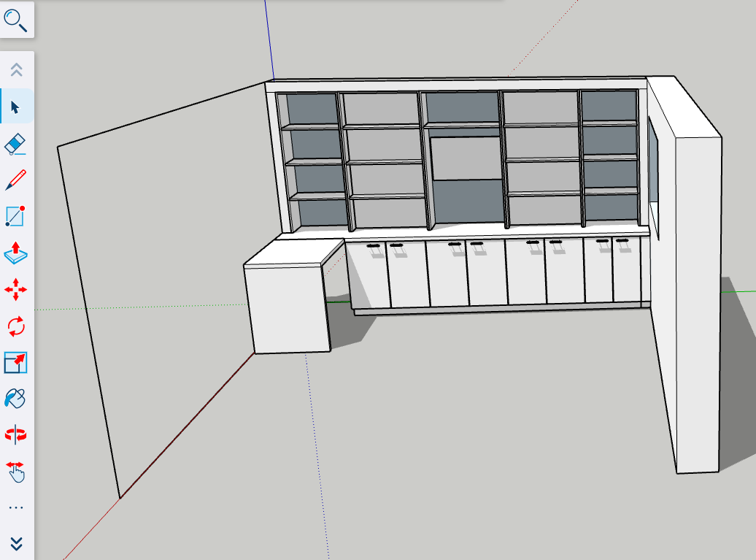756x560 pixels.
Task: Choose the Shapes tool
Action: coord(16,216)
